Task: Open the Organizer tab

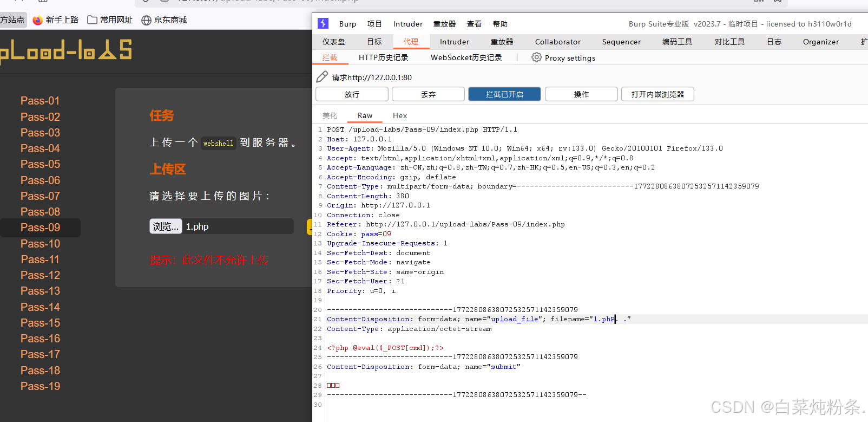Action: tap(821, 42)
